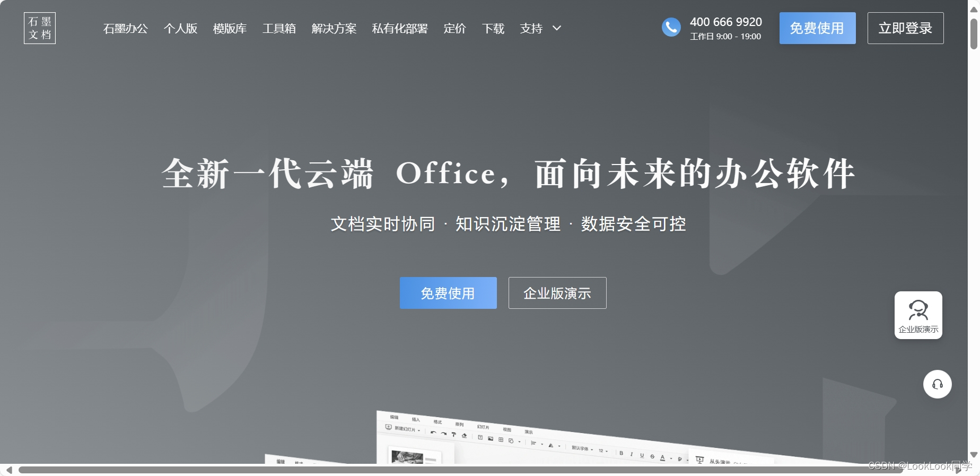Viewport: 980px width, 476px height.
Task: Click the header 免费使用 button
Action: 817,28
